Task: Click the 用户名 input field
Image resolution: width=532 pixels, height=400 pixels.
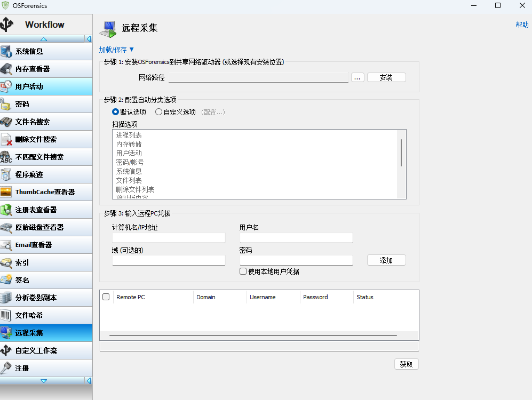Action: pos(296,238)
